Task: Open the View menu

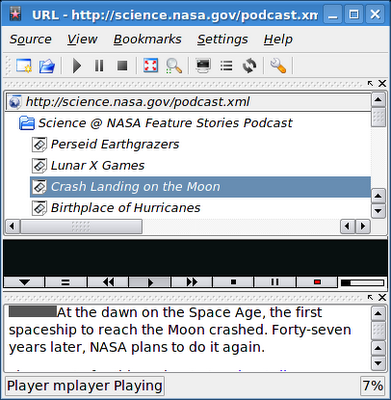Action: tap(82, 39)
